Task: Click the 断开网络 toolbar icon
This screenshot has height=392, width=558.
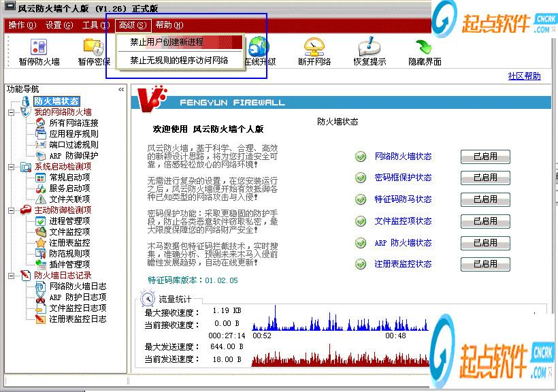Action: coord(314,47)
